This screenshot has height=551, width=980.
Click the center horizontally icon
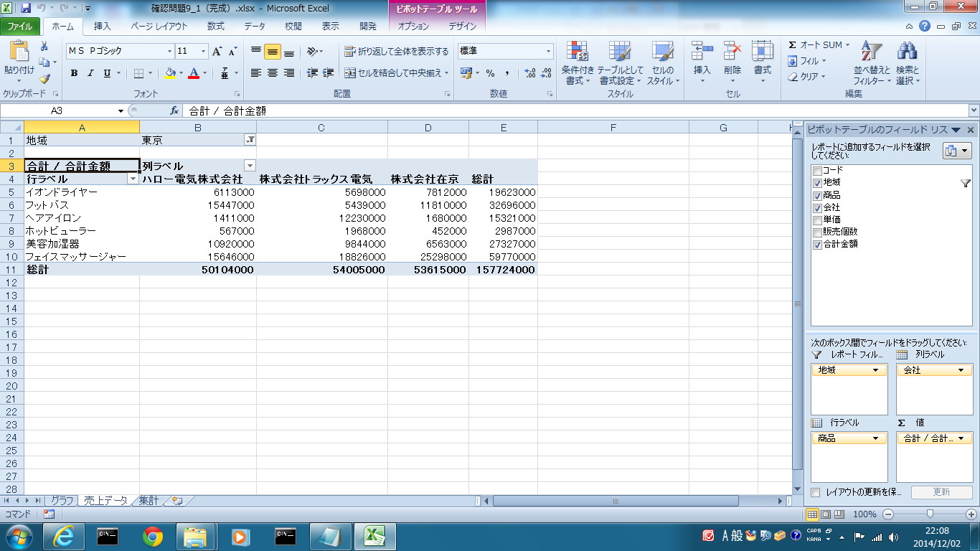pos(273,73)
